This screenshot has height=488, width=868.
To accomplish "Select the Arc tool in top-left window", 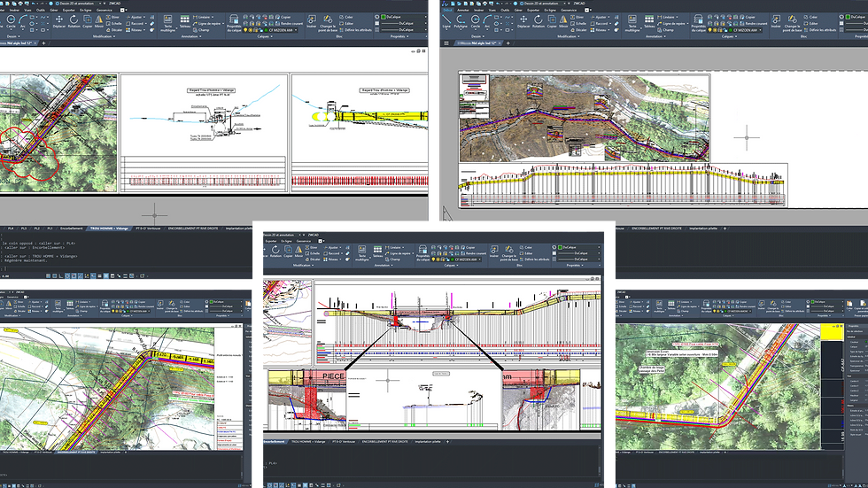I will click(23, 21).
